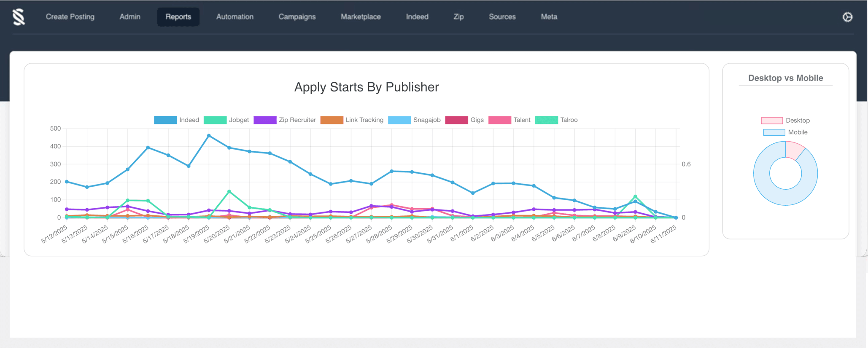Click the 5/25/2025 axis date label

point(318,234)
